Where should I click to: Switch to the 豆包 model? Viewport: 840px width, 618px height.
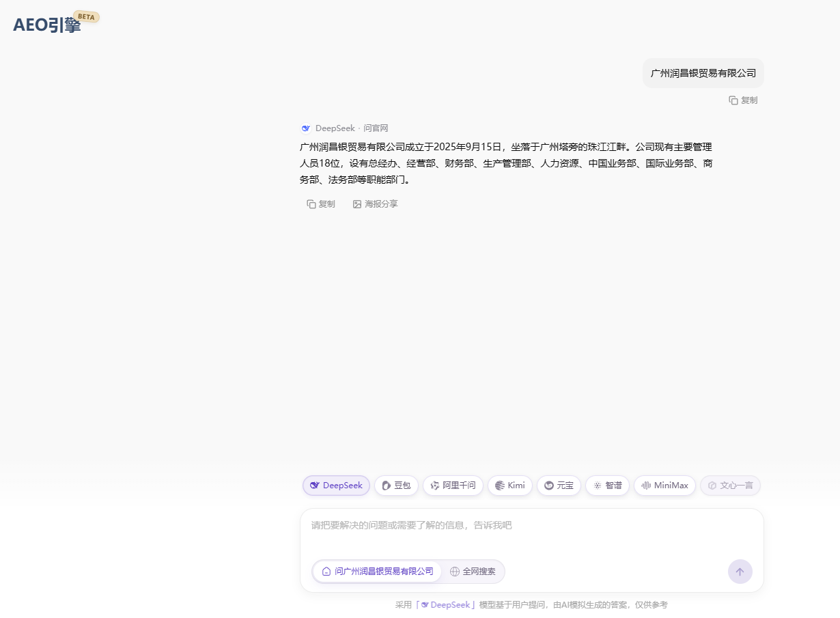[396, 486]
